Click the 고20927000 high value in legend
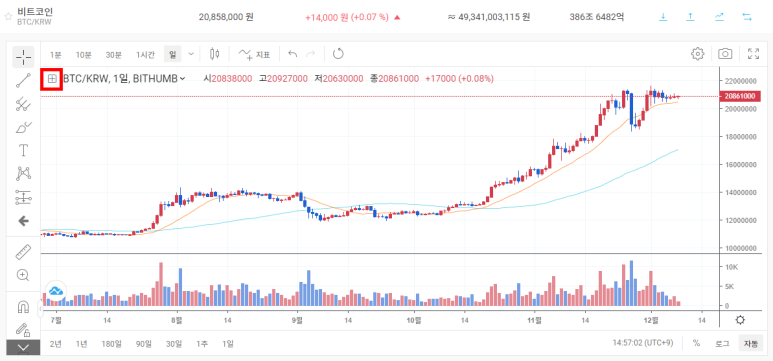This screenshot has width=773, height=361. point(284,78)
